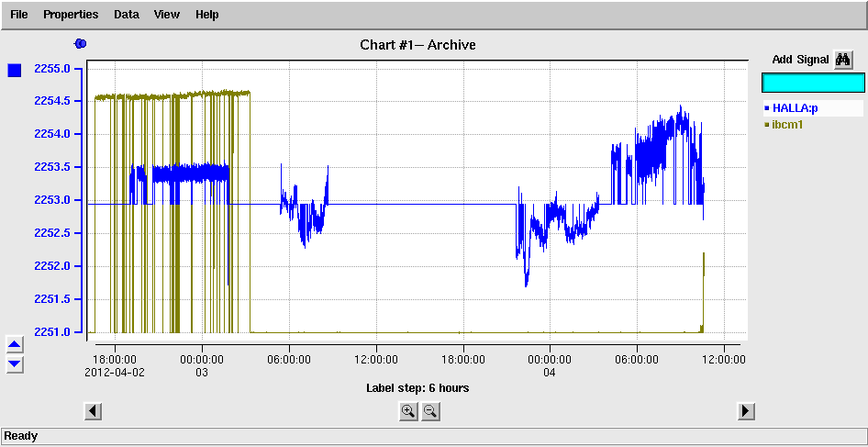Viewport: 868px width, 447px height.
Task: Click the binoculars search icon
Action: [x=842, y=60]
